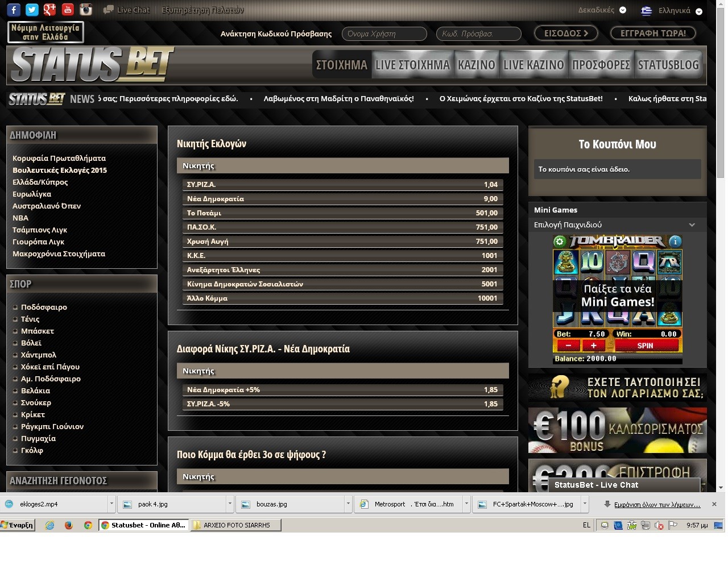Open the €100 welcome bonus banner
The image size is (728, 582).
click(x=617, y=430)
